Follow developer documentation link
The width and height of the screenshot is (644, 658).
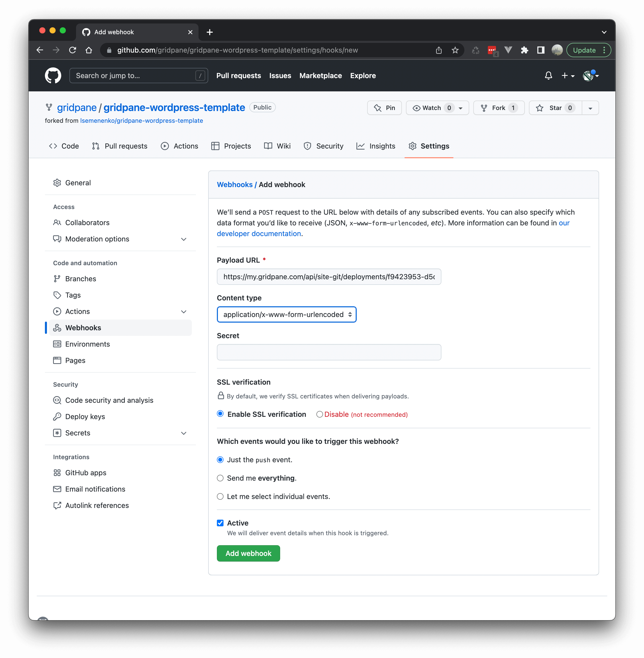tap(259, 234)
